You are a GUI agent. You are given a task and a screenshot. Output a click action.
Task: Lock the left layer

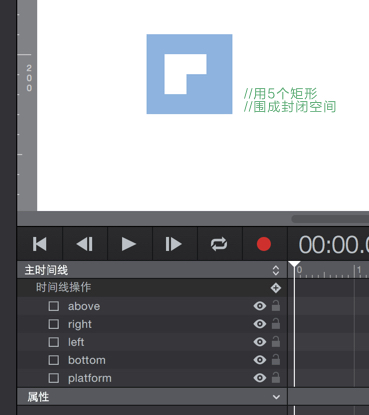point(276,341)
